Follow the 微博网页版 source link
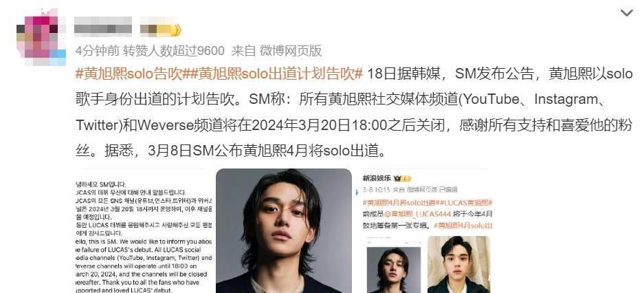644x293 pixels. [290, 51]
